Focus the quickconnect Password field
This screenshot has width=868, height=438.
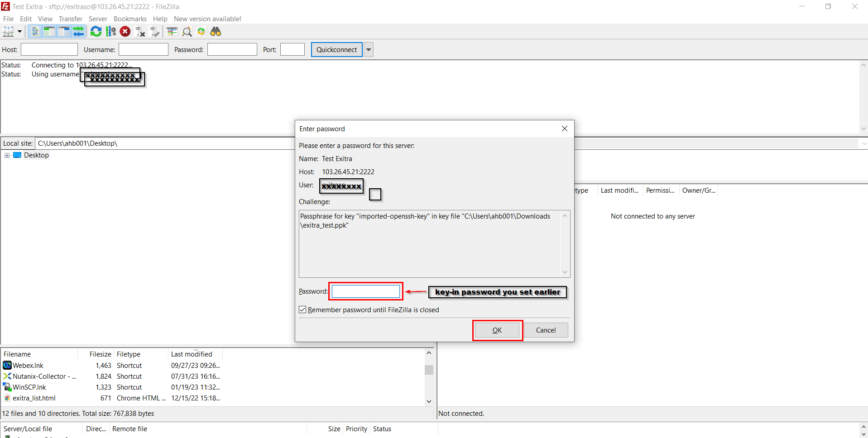[232, 50]
